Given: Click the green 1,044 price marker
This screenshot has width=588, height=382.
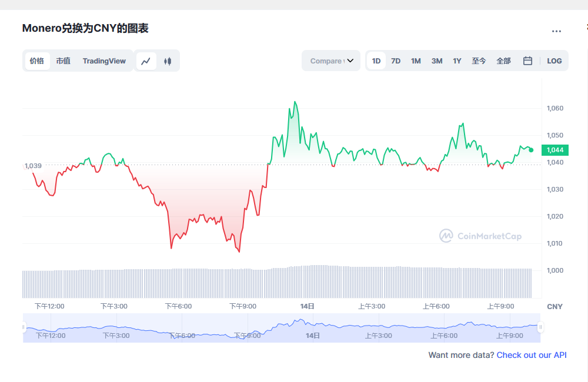Looking at the screenshot, I should click(x=554, y=150).
